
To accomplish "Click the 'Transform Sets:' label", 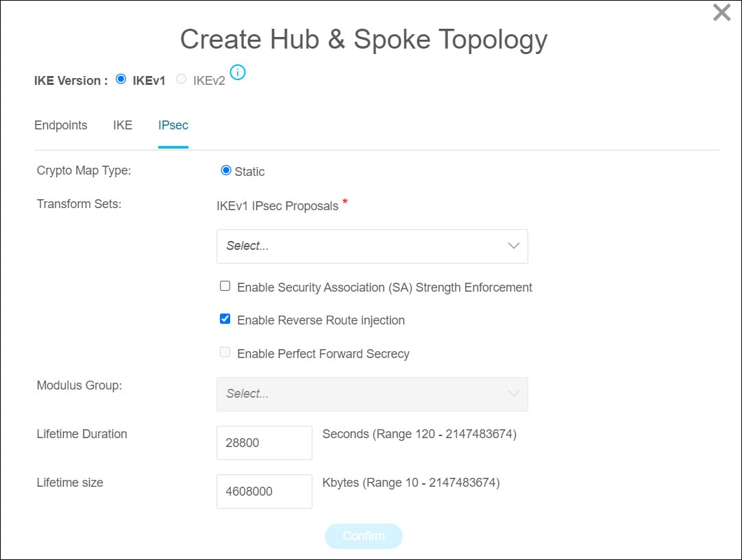I will [79, 204].
